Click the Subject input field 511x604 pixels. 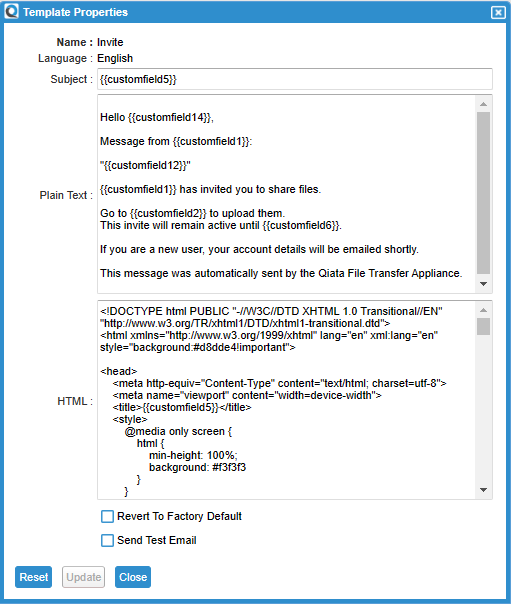coord(295,79)
